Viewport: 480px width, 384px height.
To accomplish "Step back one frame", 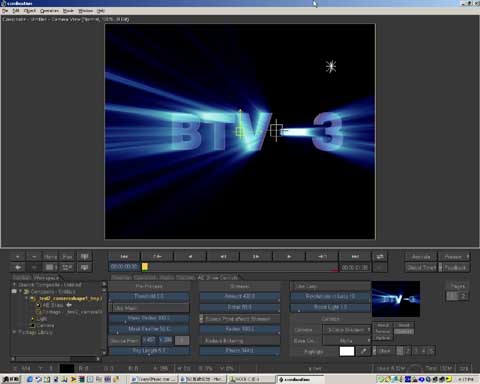I will tap(223, 256).
